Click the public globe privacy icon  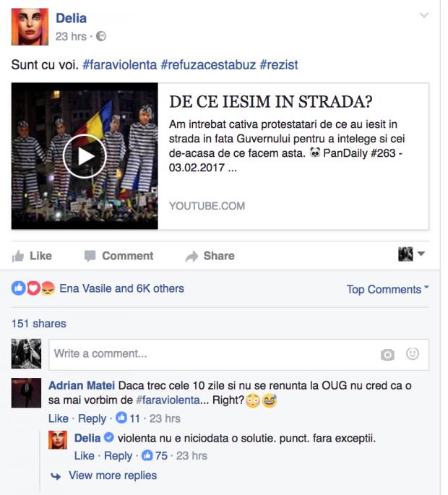point(101,36)
